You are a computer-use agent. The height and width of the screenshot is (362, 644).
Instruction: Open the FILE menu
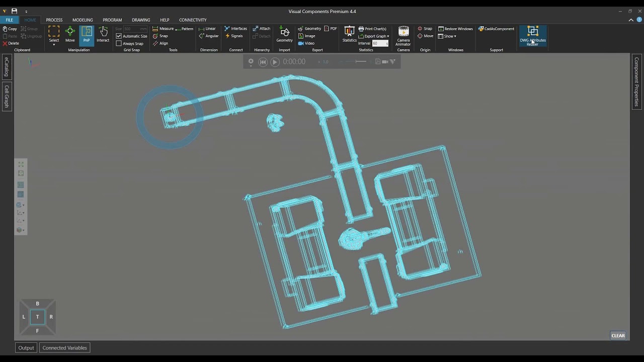[10, 20]
